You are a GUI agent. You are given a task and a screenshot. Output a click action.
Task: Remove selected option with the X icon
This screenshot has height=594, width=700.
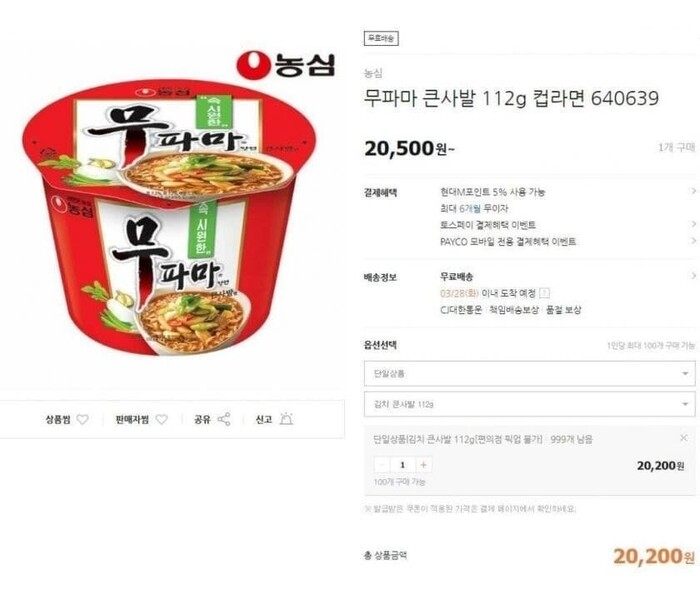(683, 438)
